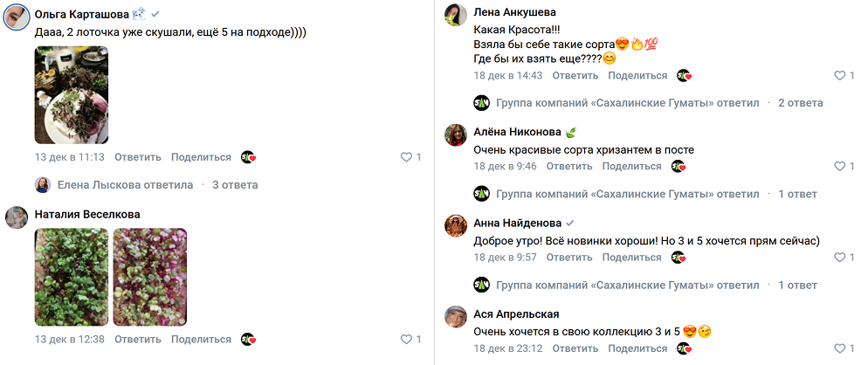Open Ольга Карташова's attached salad photo
The width and height of the screenshot is (868, 365).
72,94
